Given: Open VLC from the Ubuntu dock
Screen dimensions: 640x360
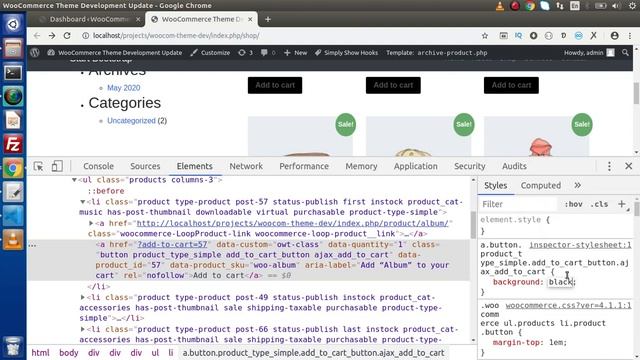Looking at the screenshot, I should coord(13,240).
